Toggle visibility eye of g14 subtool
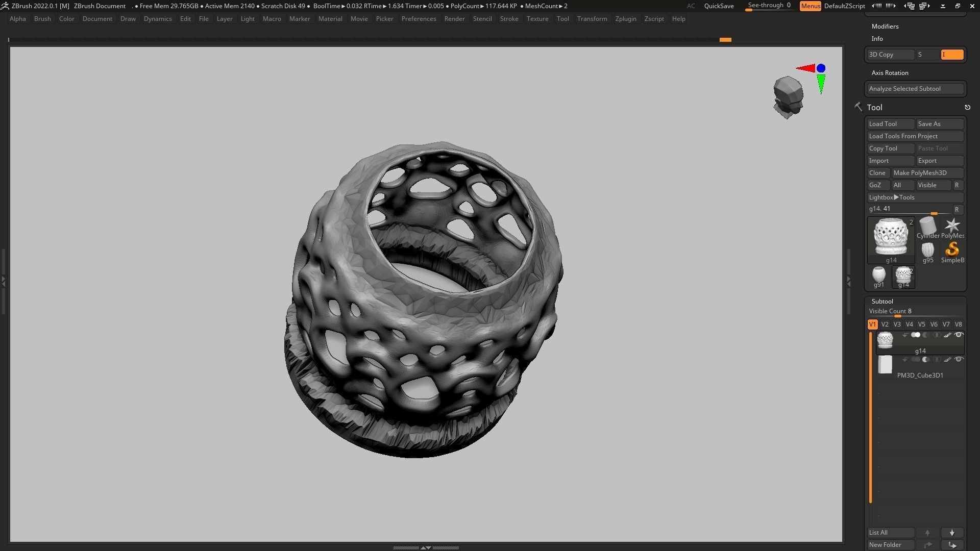 959,335
